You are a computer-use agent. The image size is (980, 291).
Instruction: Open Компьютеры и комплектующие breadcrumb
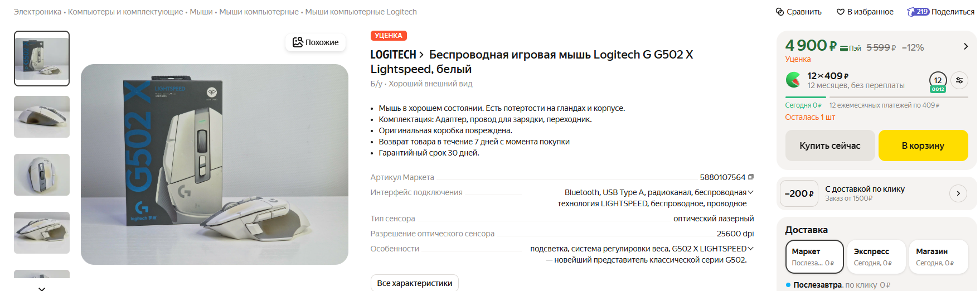tap(125, 12)
